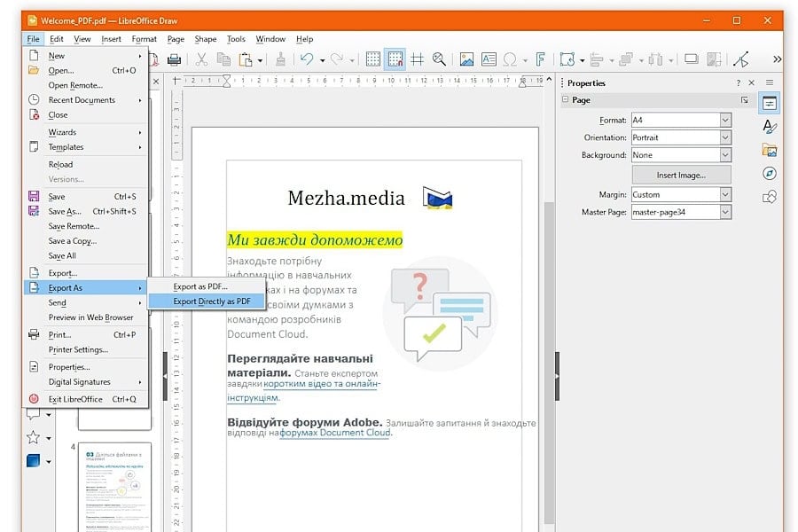Open the Orientation dropdown showing Portrait

(x=725, y=137)
